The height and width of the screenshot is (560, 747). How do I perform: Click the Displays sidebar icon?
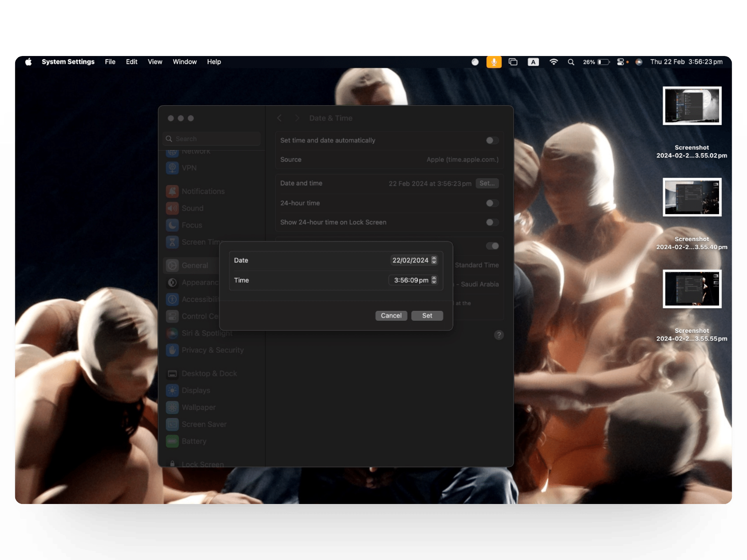172,390
